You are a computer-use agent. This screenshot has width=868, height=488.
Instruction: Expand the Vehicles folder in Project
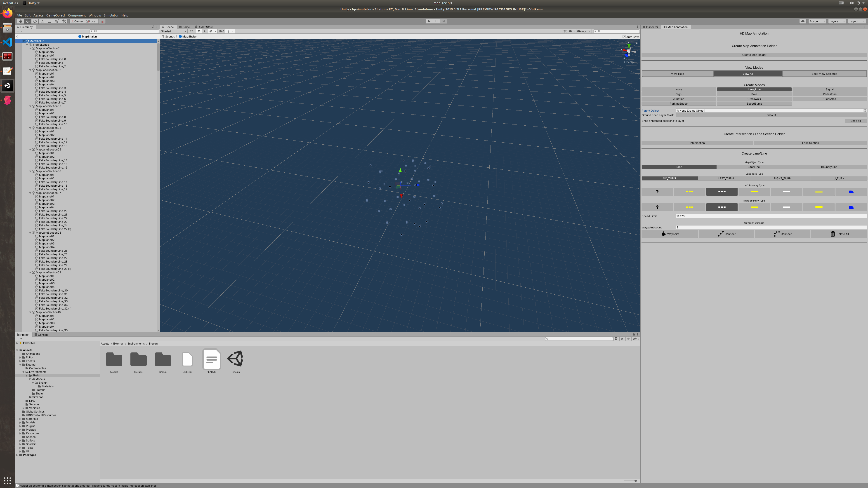point(23,408)
